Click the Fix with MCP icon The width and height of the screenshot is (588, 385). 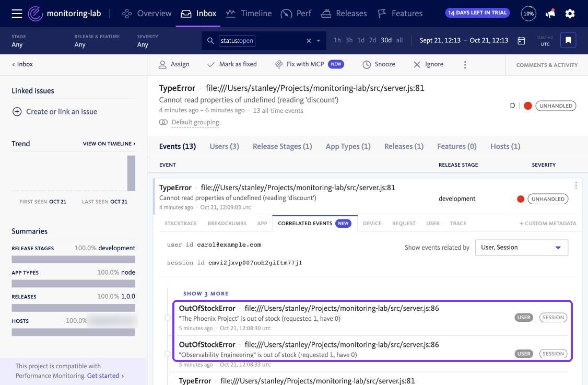point(279,65)
